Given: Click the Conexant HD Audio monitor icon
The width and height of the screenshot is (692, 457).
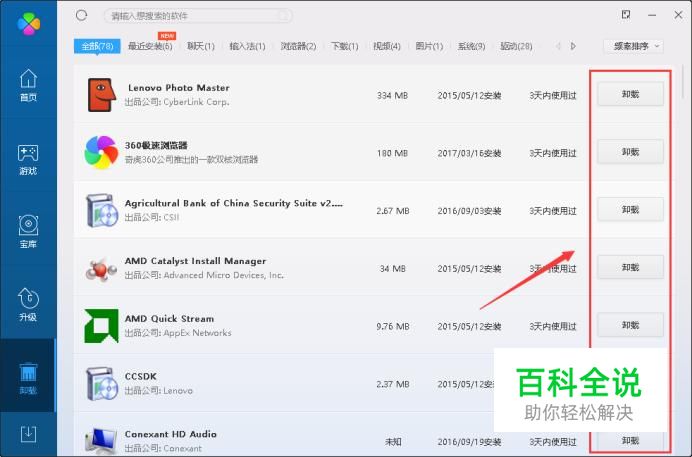Looking at the screenshot, I should click(x=102, y=440).
